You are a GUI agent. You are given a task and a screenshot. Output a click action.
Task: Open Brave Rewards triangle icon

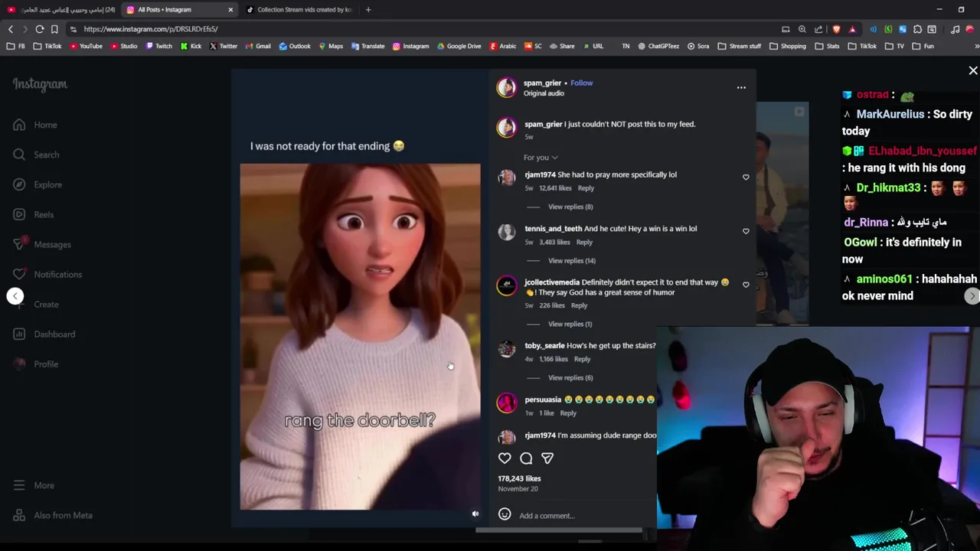852,29
